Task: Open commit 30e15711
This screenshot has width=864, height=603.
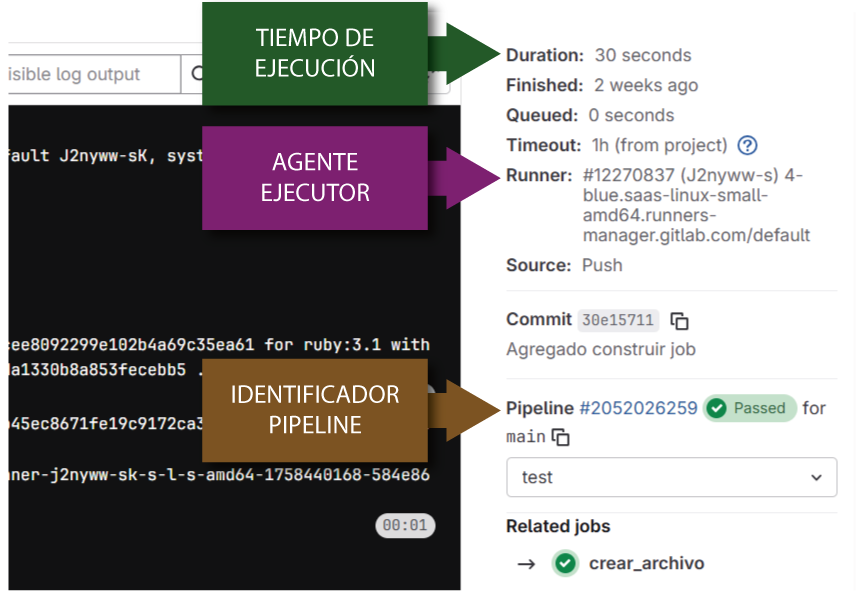Action: 618,321
